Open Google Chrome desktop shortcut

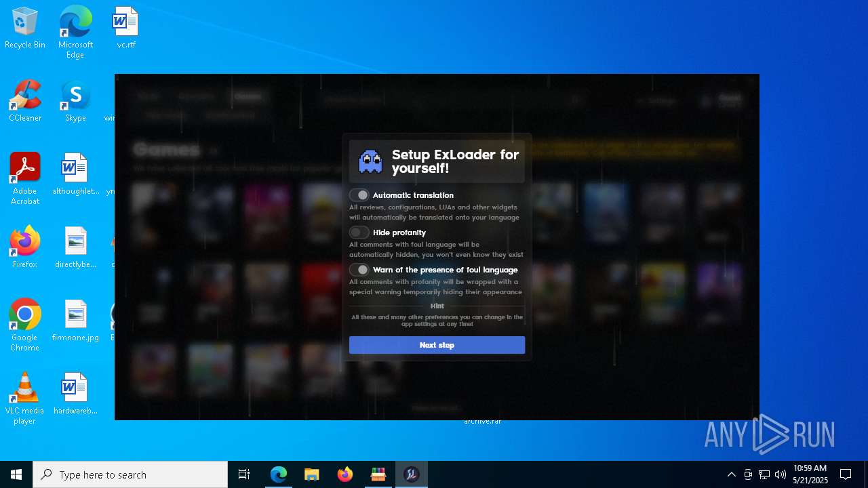pos(25,325)
